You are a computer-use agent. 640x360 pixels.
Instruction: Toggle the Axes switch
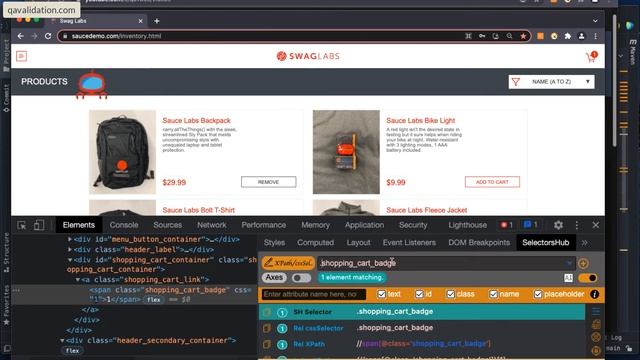pos(301,278)
